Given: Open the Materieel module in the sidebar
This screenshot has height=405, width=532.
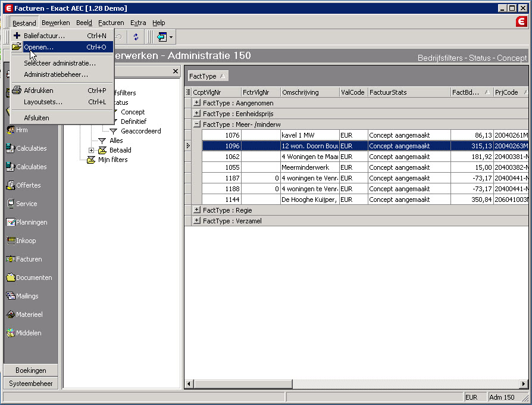Looking at the screenshot, I should pyautogui.click(x=24, y=314).
